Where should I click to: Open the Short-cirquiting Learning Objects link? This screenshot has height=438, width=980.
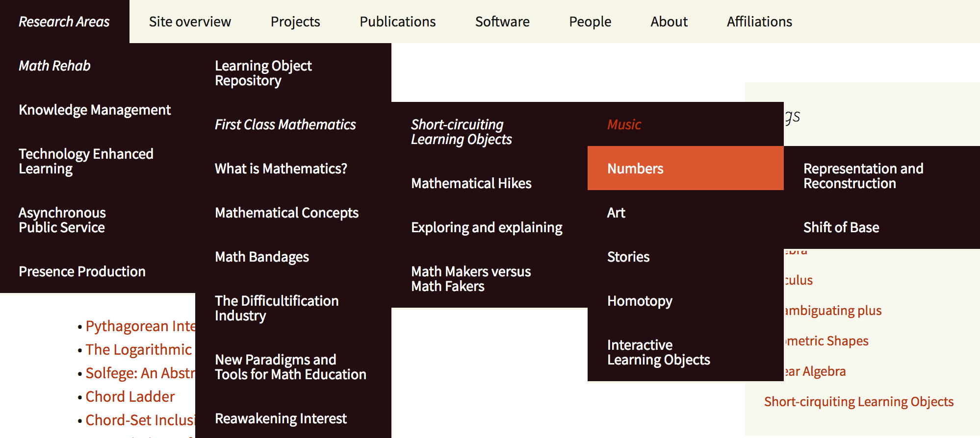coord(858,402)
